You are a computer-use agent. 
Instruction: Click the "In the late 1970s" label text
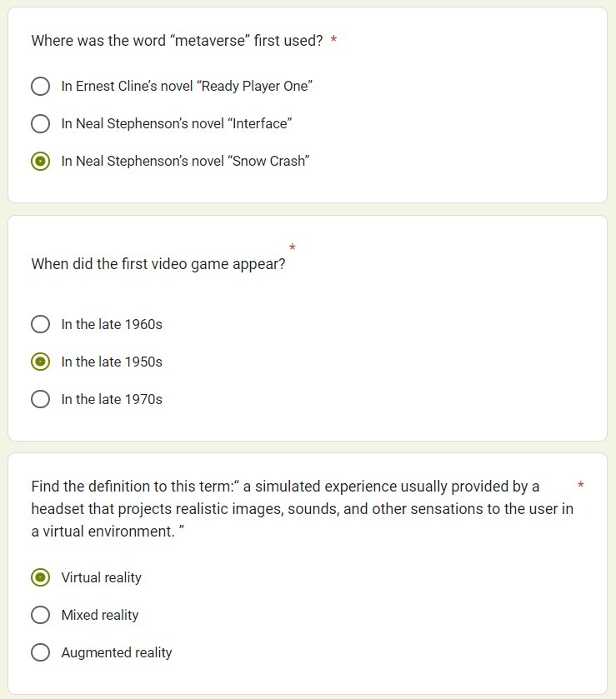tap(112, 399)
